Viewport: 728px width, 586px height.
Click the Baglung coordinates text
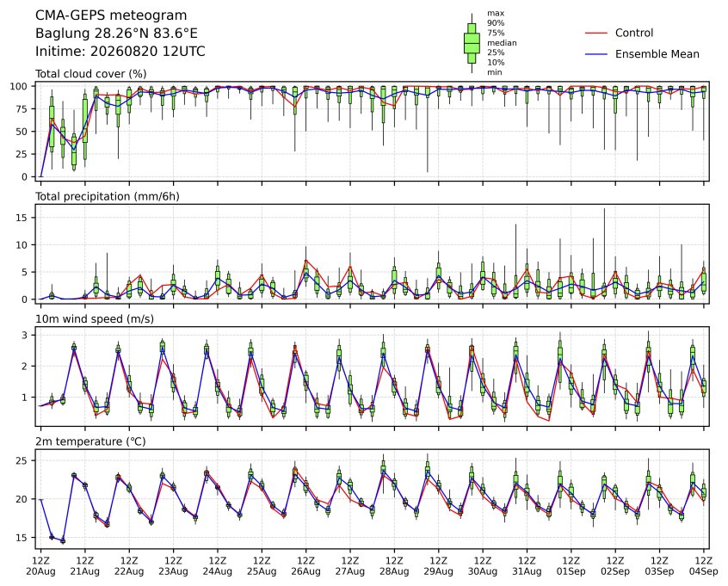pyautogui.click(x=116, y=34)
